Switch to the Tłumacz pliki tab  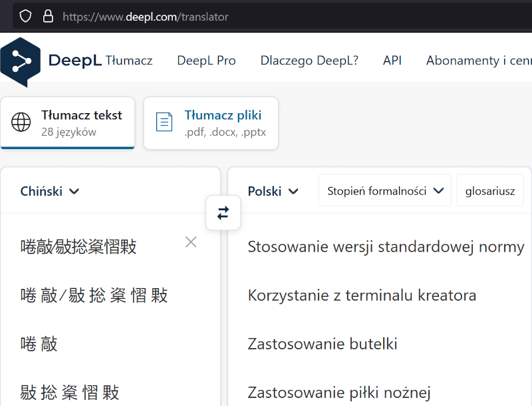211,122
